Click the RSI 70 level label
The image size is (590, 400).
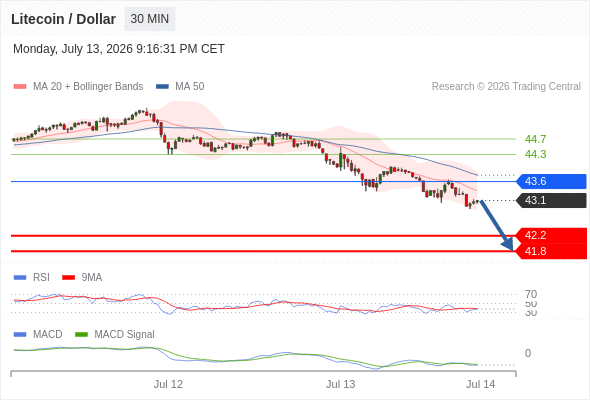531,294
